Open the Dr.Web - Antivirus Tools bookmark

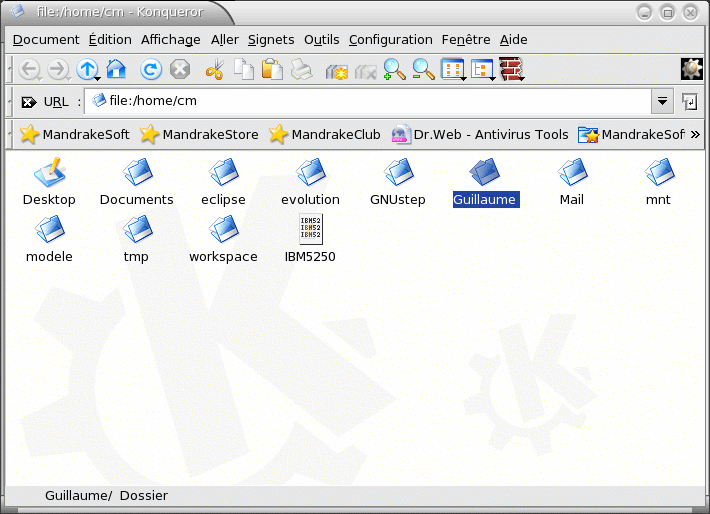point(480,135)
